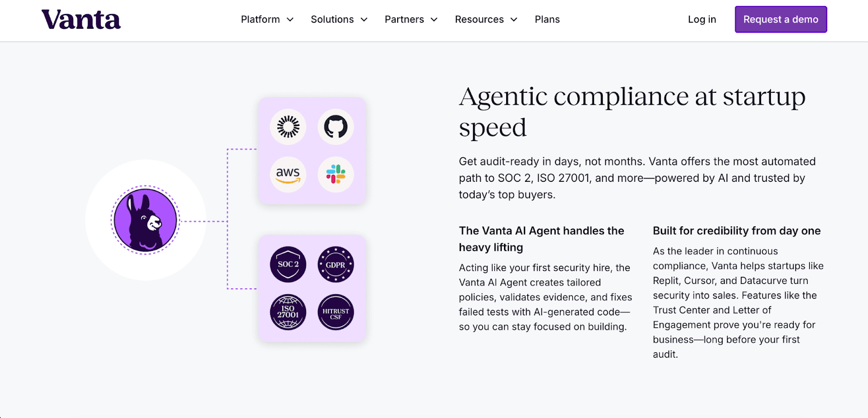This screenshot has width=868, height=418.
Task: Open the Solutions nav item
Action: point(332,20)
